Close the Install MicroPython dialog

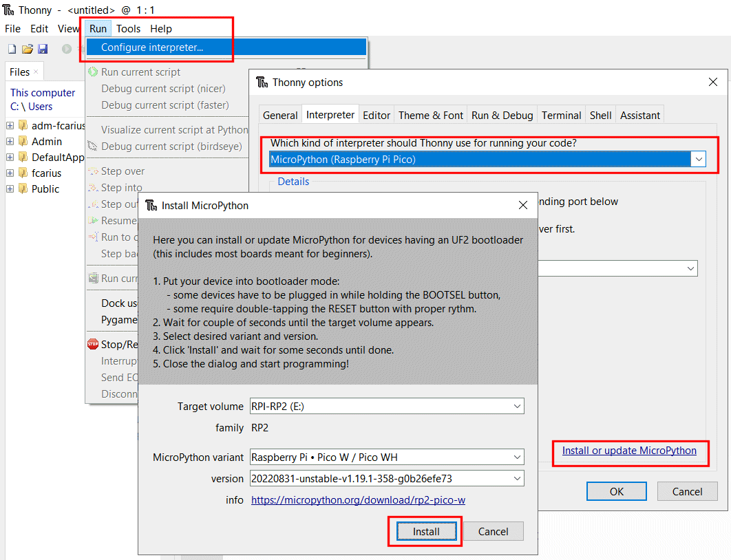click(x=523, y=206)
